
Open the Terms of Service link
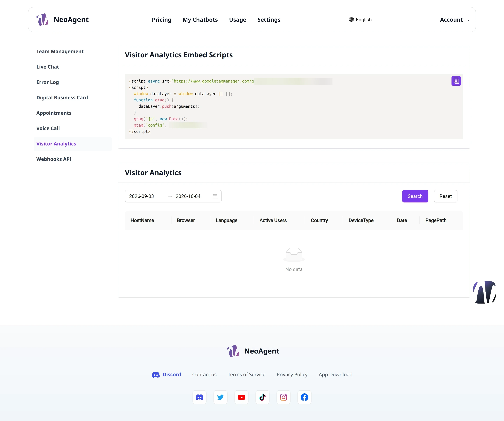point(246,374)
